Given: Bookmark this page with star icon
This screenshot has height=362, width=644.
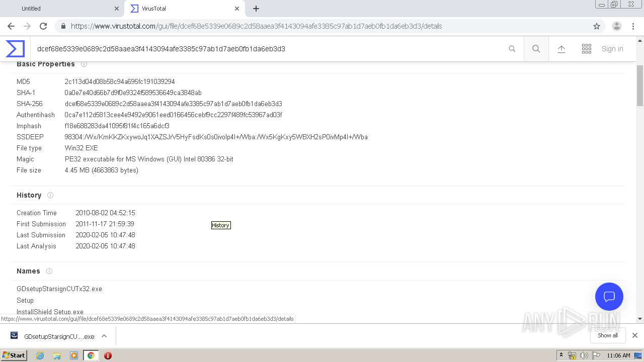Looking at the screenshot, I should (x=597, y=26).
